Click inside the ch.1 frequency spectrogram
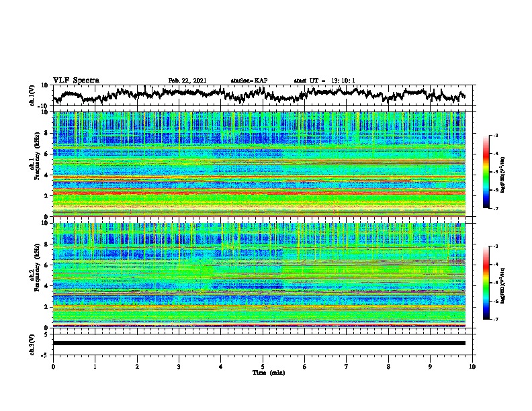 point(259,164)
